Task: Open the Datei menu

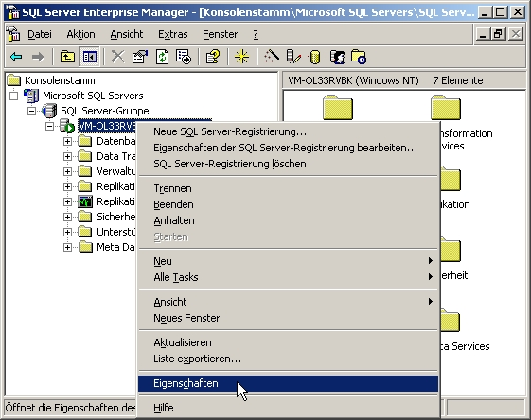Action: tap(40, 34)
